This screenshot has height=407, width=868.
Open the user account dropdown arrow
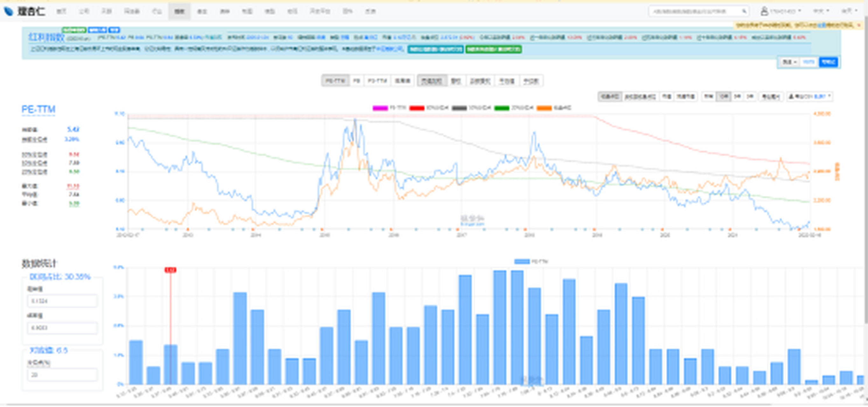(x=799, y=11)
